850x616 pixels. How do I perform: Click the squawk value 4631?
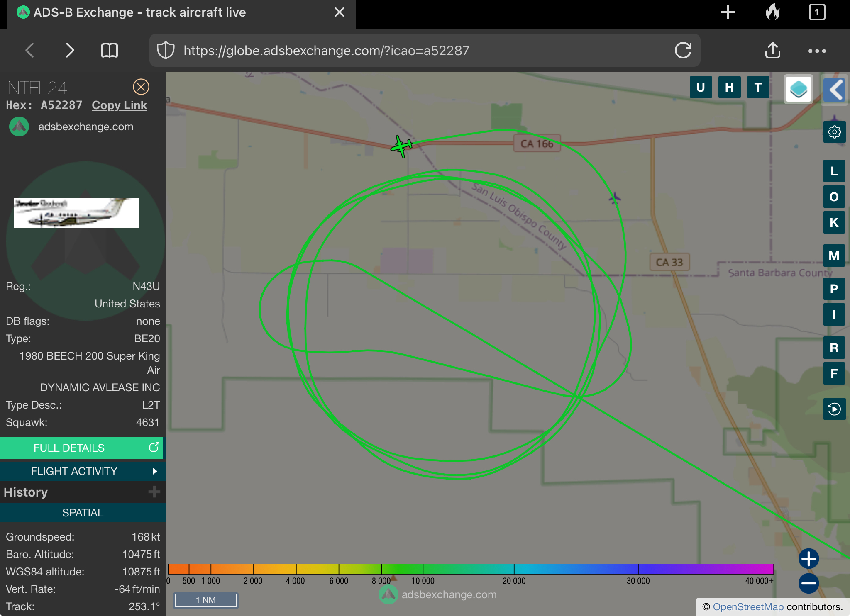148,422
